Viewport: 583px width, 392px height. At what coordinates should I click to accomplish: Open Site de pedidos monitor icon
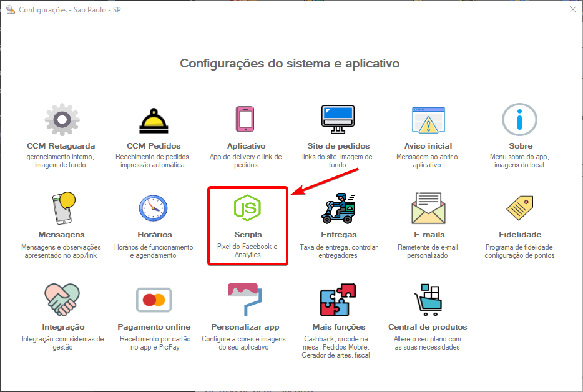(x=338, y=119)
